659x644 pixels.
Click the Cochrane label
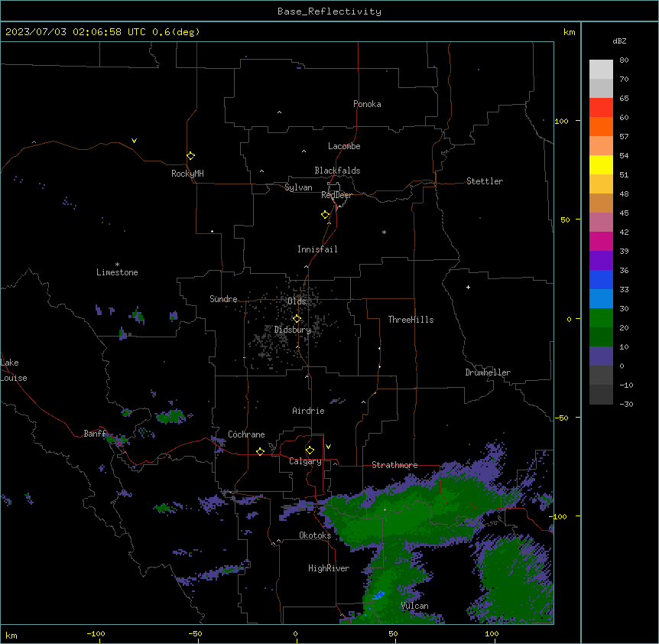tap(246, 434)
